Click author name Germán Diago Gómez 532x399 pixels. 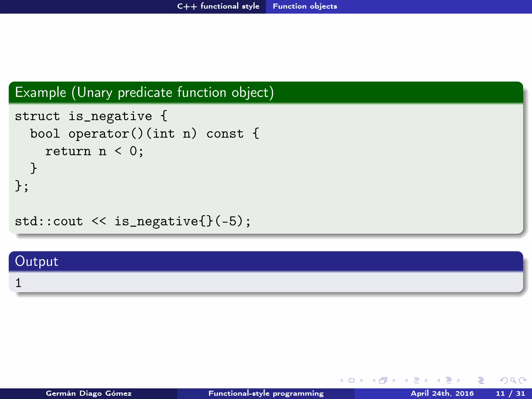(x=89, y=394)
